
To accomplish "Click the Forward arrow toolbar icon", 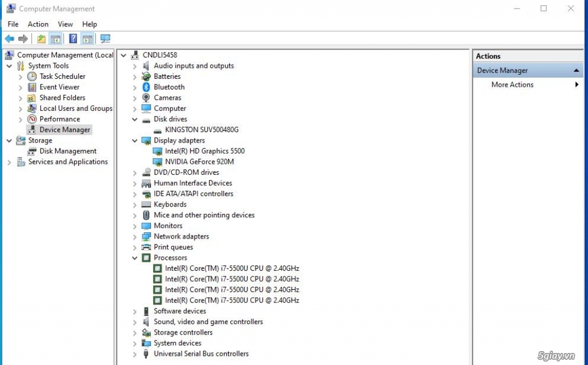I will (23, 39).
